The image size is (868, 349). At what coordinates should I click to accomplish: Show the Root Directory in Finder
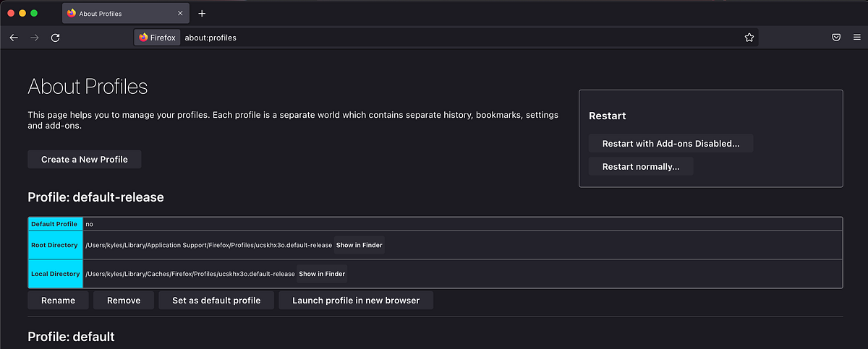point(359,245)
